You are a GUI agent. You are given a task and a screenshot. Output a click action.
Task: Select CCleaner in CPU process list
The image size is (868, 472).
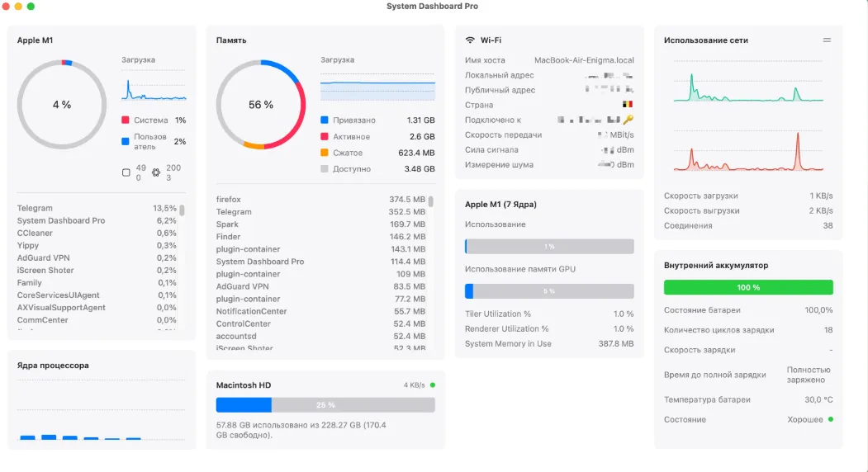click(97, 233)
